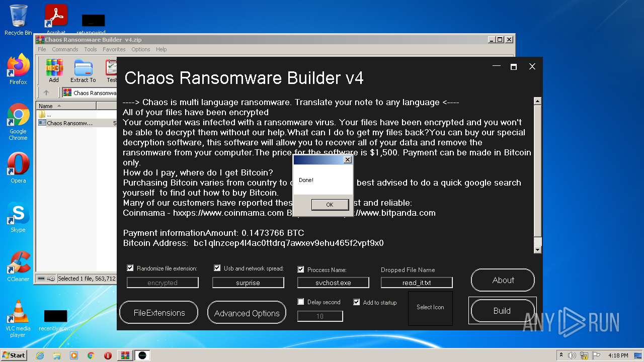Click the Select Icon box
Screen dimensions: 644x362
coord(430,308)
